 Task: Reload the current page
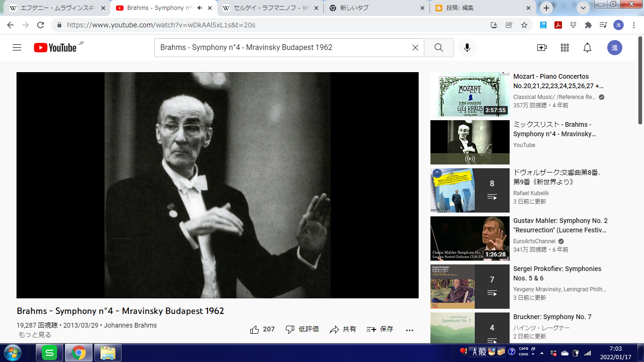coord(41,25)
